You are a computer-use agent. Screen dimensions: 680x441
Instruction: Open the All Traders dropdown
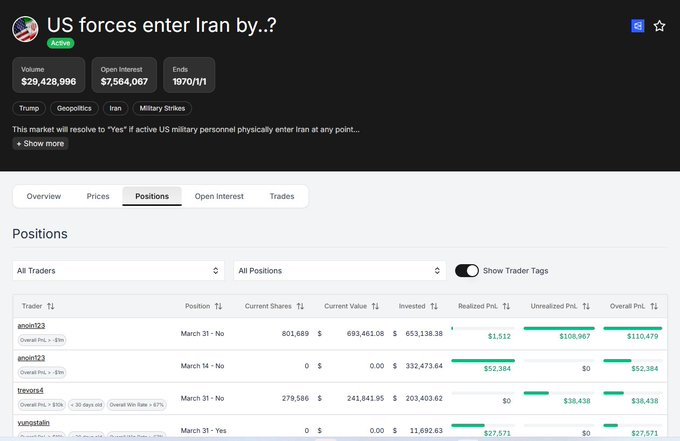[x=118, y=271]
